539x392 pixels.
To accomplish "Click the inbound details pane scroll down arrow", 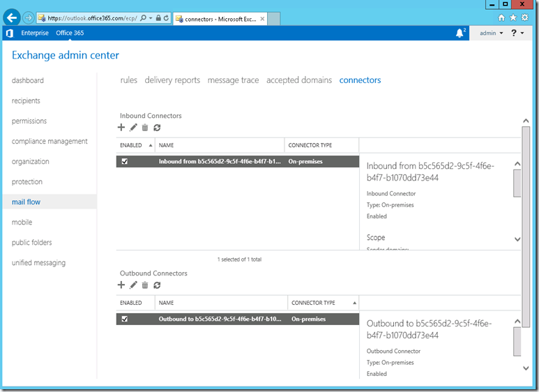I will coord(517,239).
